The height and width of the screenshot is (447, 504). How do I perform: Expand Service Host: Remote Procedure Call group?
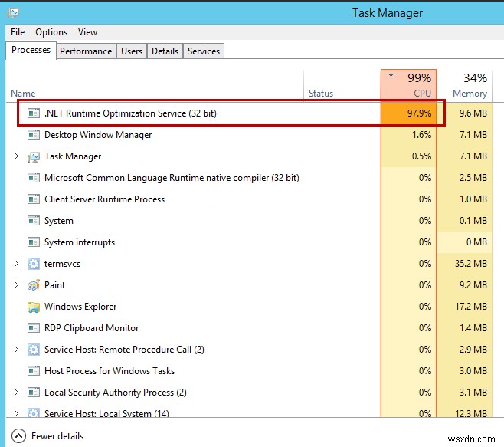[x=17, y=350]
